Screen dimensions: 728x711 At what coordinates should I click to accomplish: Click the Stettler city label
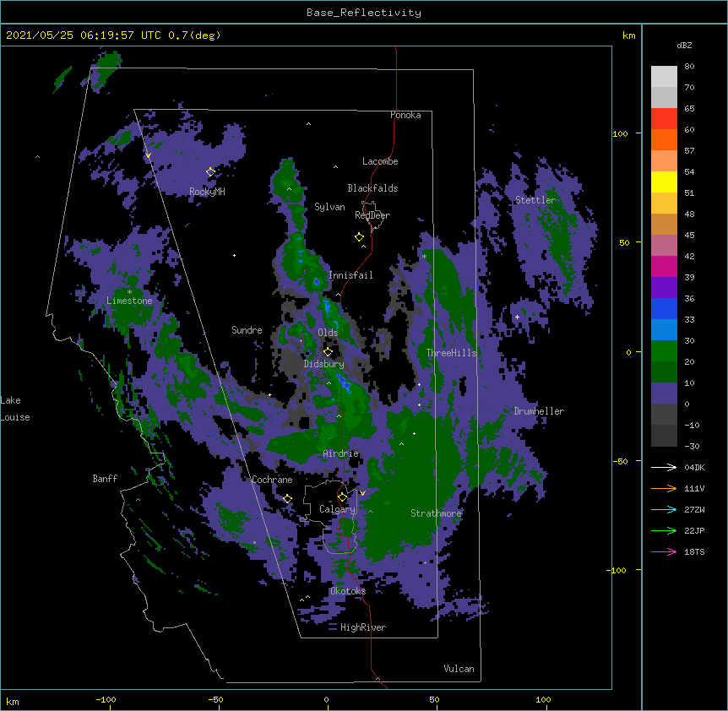click(535, 200)
